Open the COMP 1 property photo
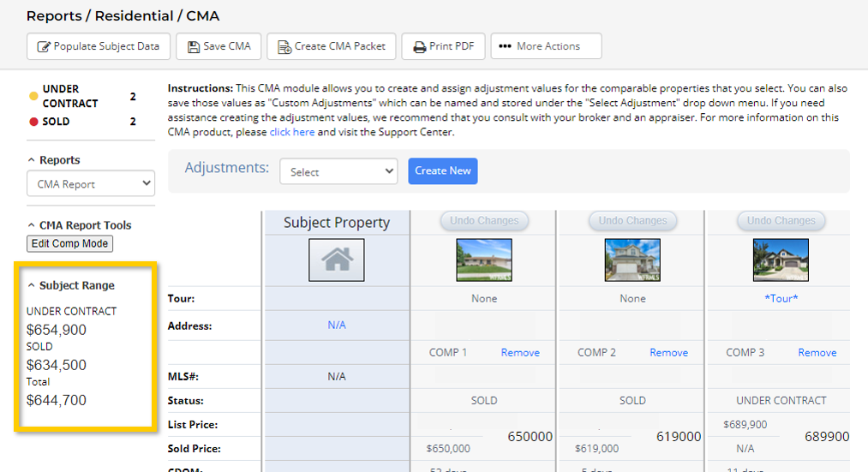The image size is (868, 472). (484, 260)
